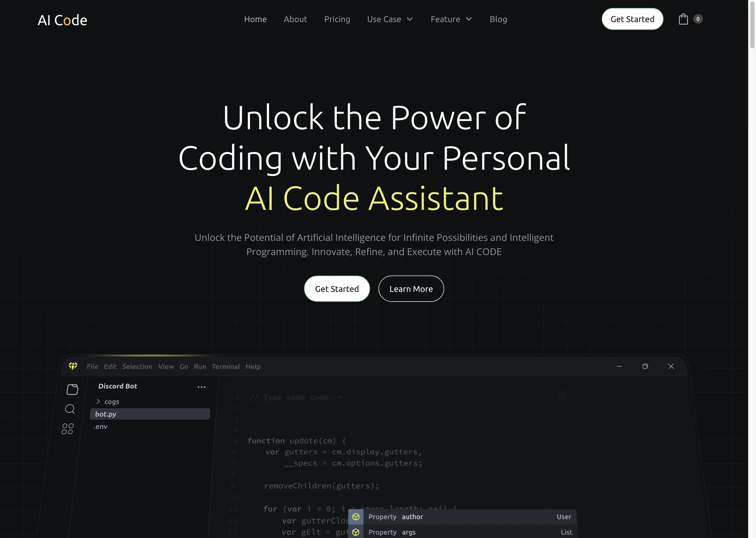Click the cube icon beside Property args
The image size is (756, 538).
[x=356, y=532]
